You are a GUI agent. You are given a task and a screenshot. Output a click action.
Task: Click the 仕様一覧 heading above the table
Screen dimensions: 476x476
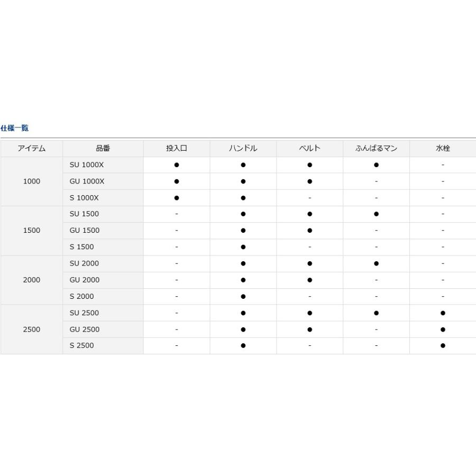(14, 129)
